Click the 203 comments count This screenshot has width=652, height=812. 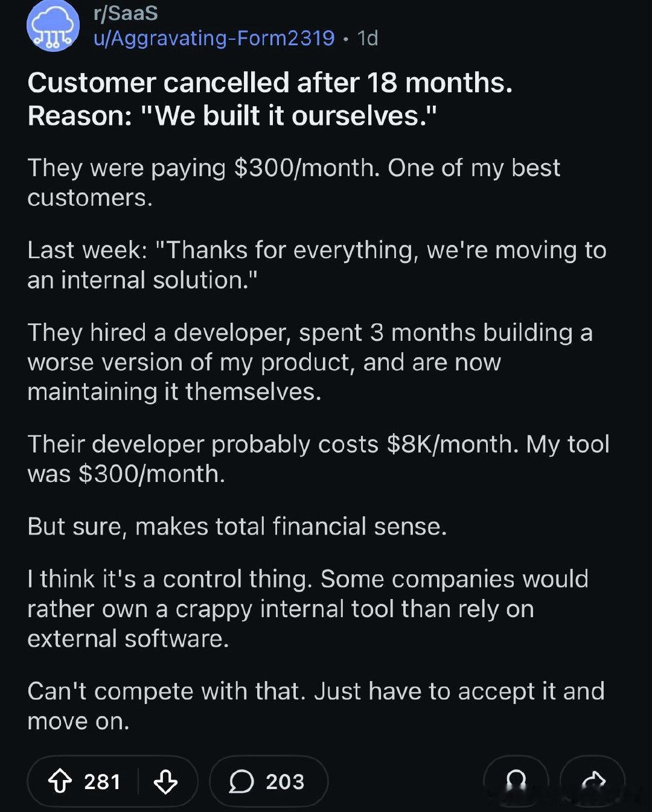(x=285, y=781)
